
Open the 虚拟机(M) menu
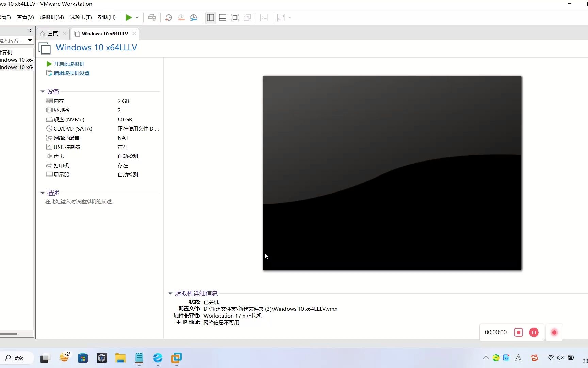pyautogui.click(x=52, y=17)
